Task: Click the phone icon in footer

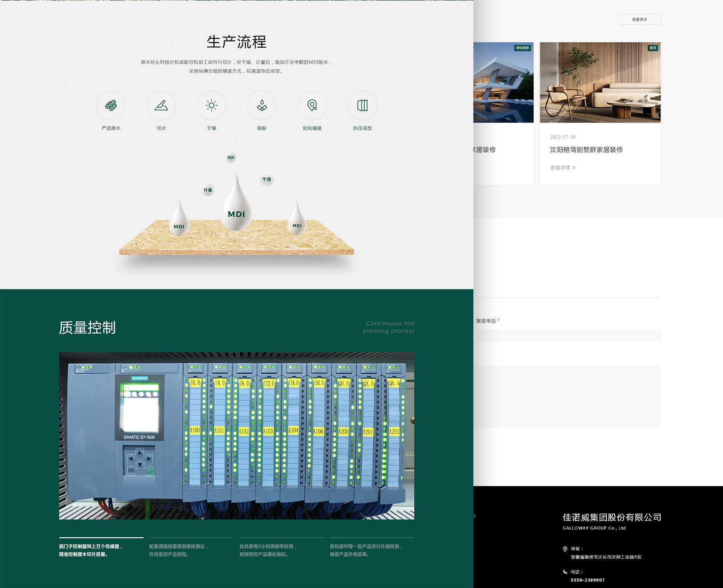Action: point(565,572)
